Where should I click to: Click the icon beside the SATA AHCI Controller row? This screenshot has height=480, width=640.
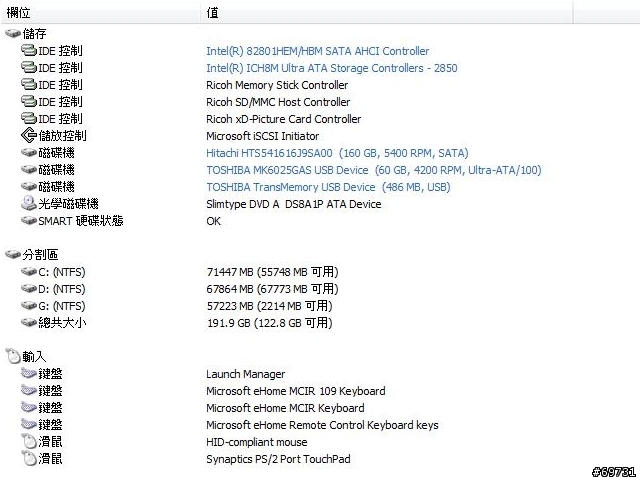pyautogui.click(x=29, y=51)
